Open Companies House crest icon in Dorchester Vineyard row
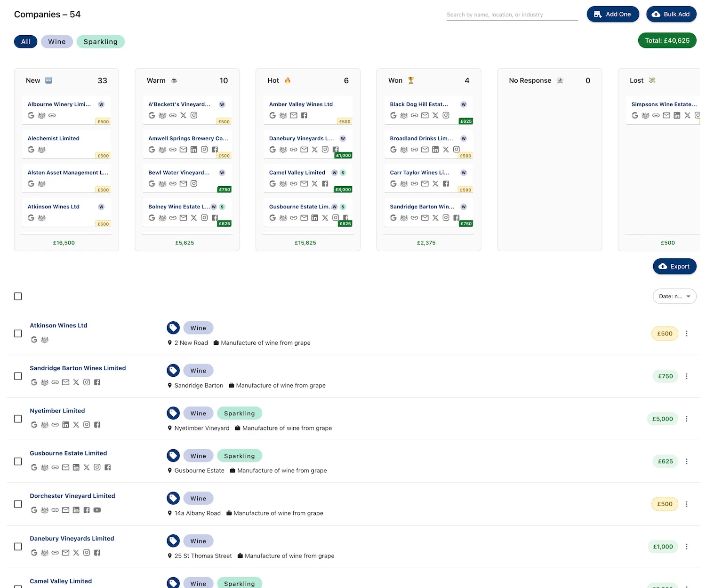The width and height of the screenshot is (706, 588). click(x=45, y=510)
